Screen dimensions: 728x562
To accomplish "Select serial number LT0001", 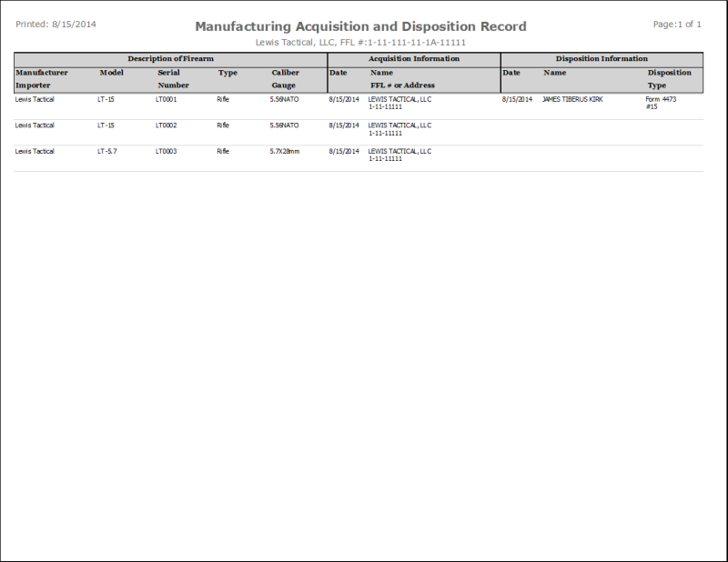I will [167, 99].
